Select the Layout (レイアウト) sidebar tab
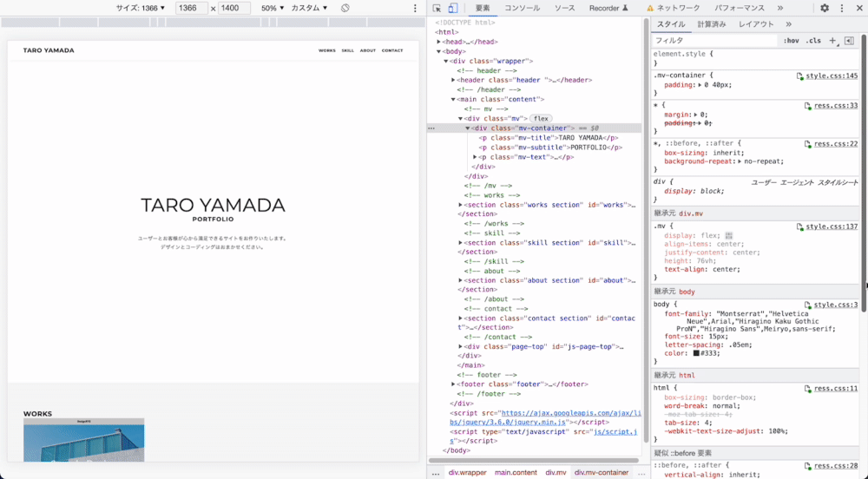 click(756, 24)
